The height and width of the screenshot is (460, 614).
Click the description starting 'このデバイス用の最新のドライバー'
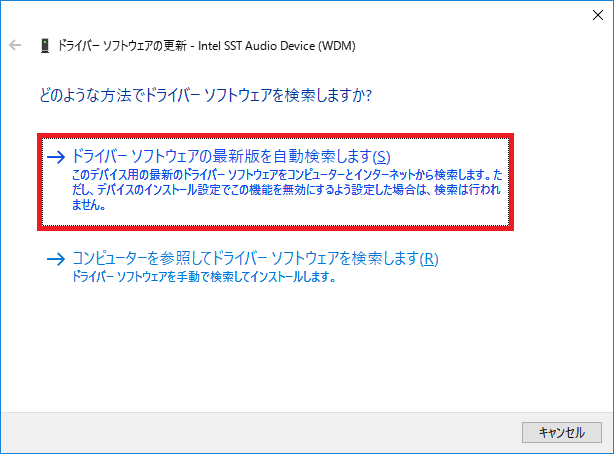[x=287, y=190]
